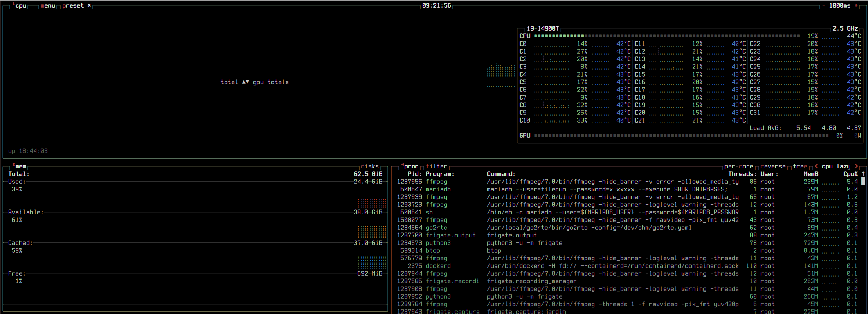This screenshot has height=314, width=868.
Task: Increase update interval with the plus sign
Action: tap(855, 5)
